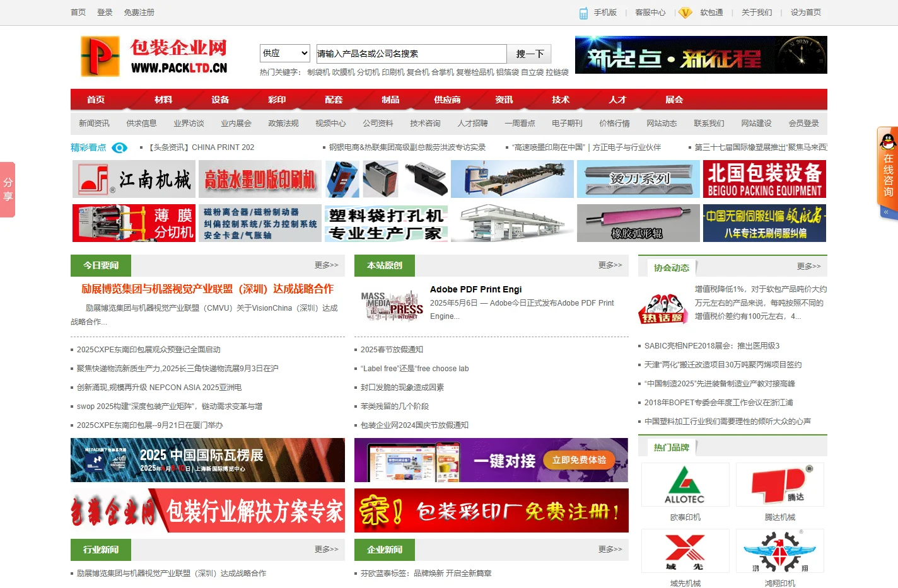
Task: Select 彩印 in the red navigation bar
Action: pyautogui.click(x=277, y=100)
